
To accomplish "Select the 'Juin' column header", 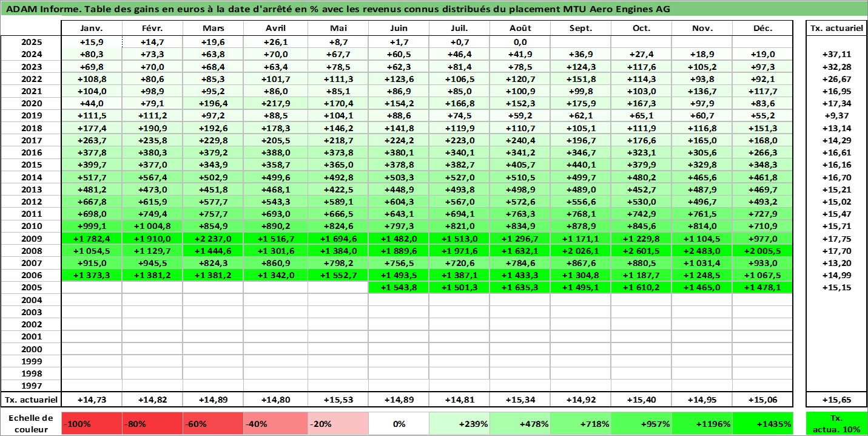I will (x=399, y=29).
